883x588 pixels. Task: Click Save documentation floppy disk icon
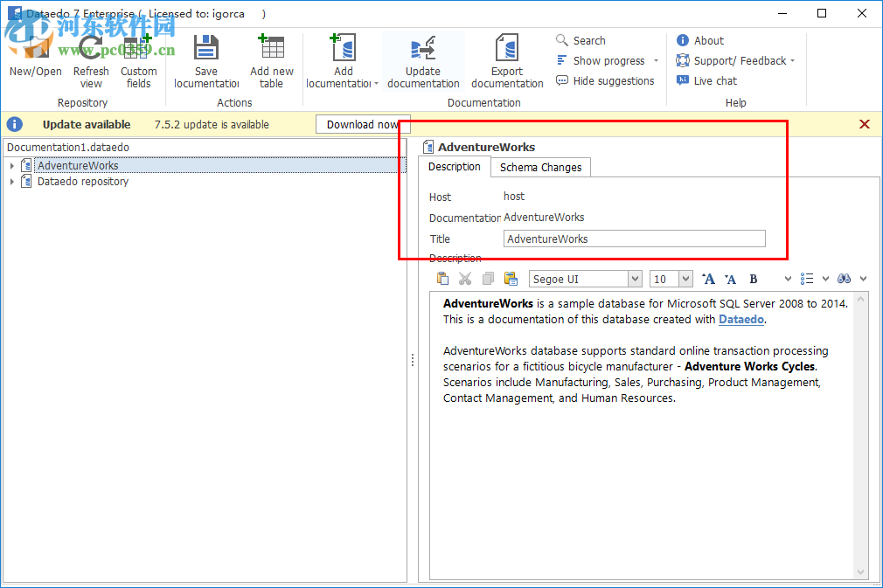(206, 47)
